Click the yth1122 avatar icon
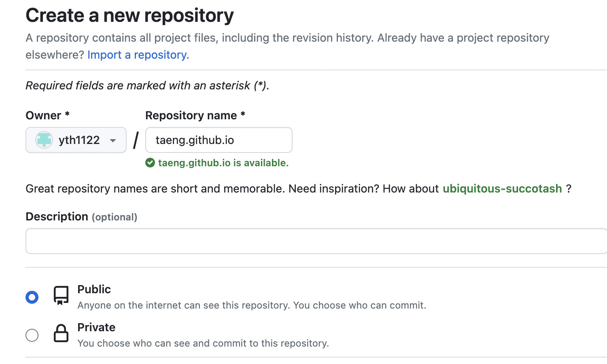This screenshot has height=364, width=607. pyautogui.click(x=44, y=140)
